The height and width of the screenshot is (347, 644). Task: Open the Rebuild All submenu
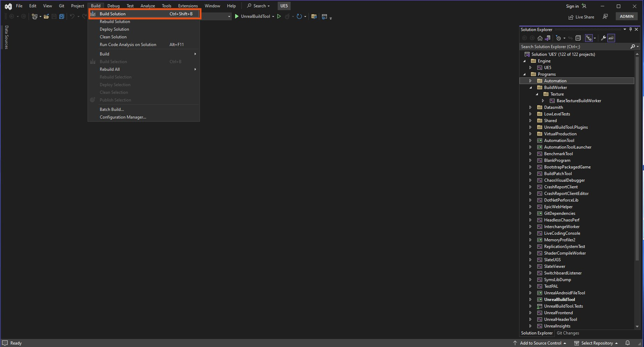point(144,69)
